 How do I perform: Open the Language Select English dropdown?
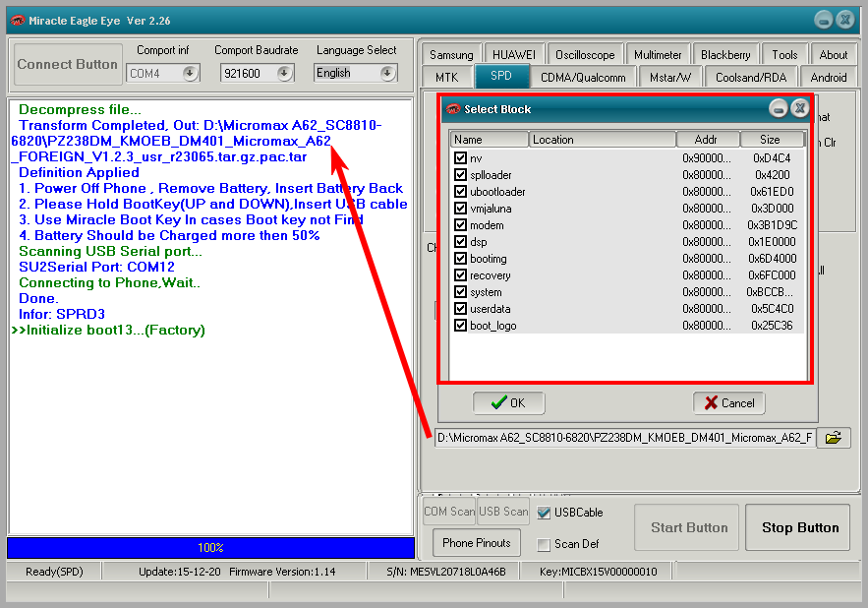point(387,73)
